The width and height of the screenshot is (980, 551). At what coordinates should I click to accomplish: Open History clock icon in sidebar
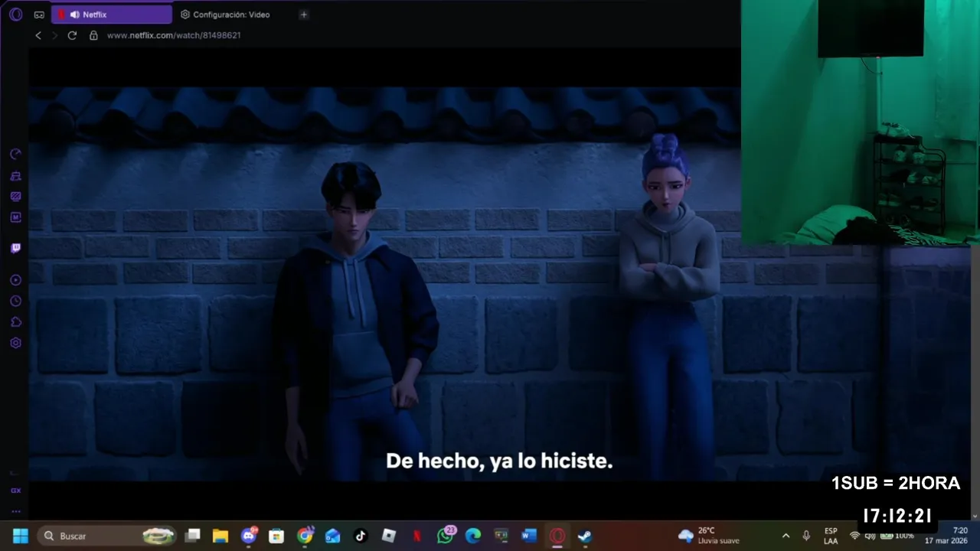click(15, 302)
